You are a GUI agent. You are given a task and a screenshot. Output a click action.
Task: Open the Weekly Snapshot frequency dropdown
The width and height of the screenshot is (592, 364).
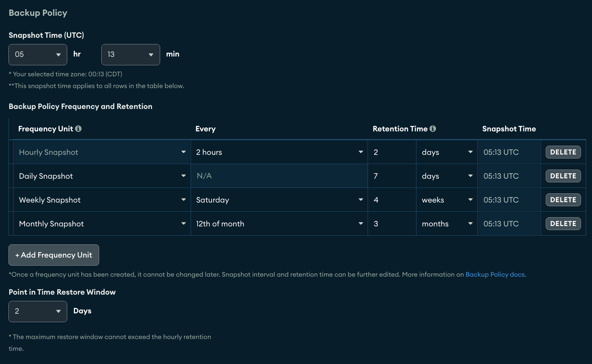tap(102, 200)
